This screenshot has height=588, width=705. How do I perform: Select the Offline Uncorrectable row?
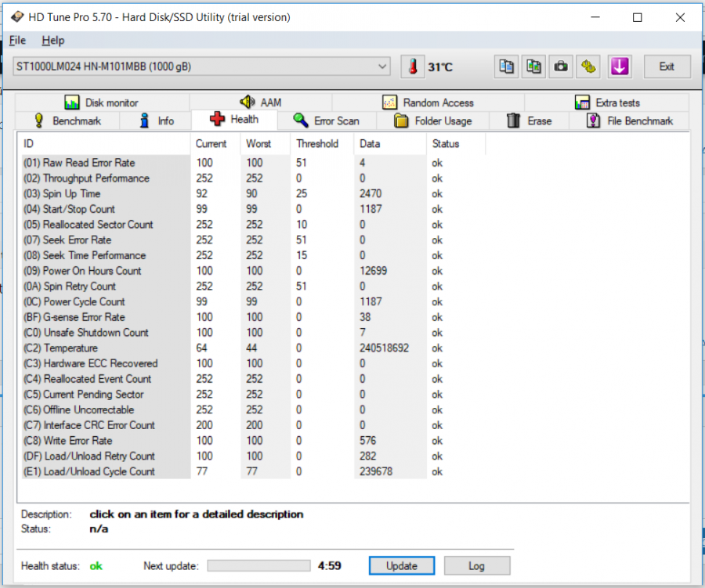tap(253, 409)
